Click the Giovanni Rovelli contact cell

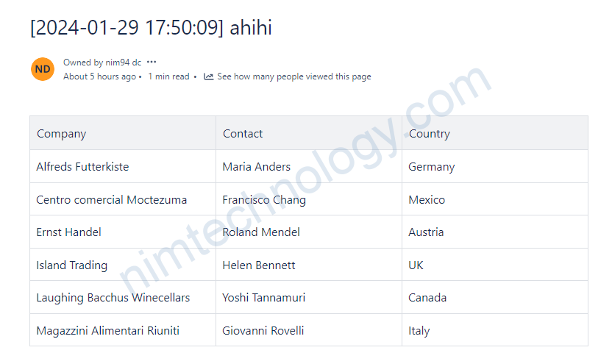tap(263, 331)
